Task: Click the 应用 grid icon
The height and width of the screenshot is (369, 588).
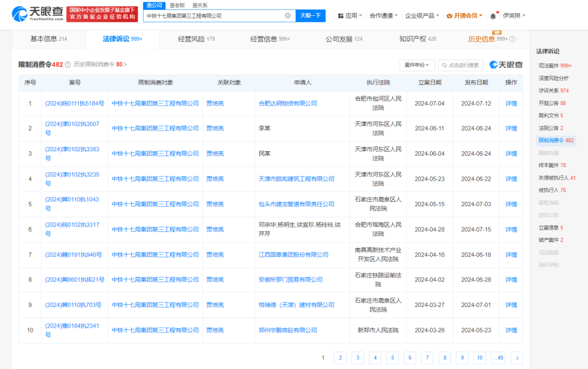Action: pos(341,16)
